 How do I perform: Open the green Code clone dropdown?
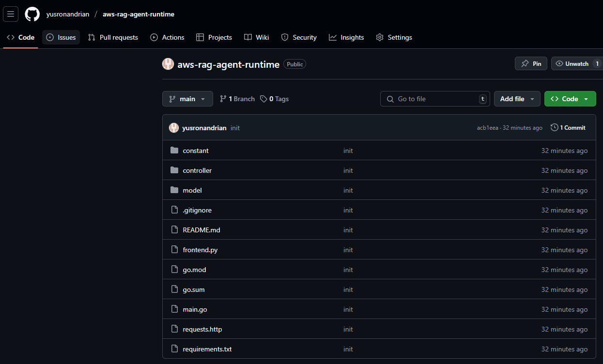570,99
